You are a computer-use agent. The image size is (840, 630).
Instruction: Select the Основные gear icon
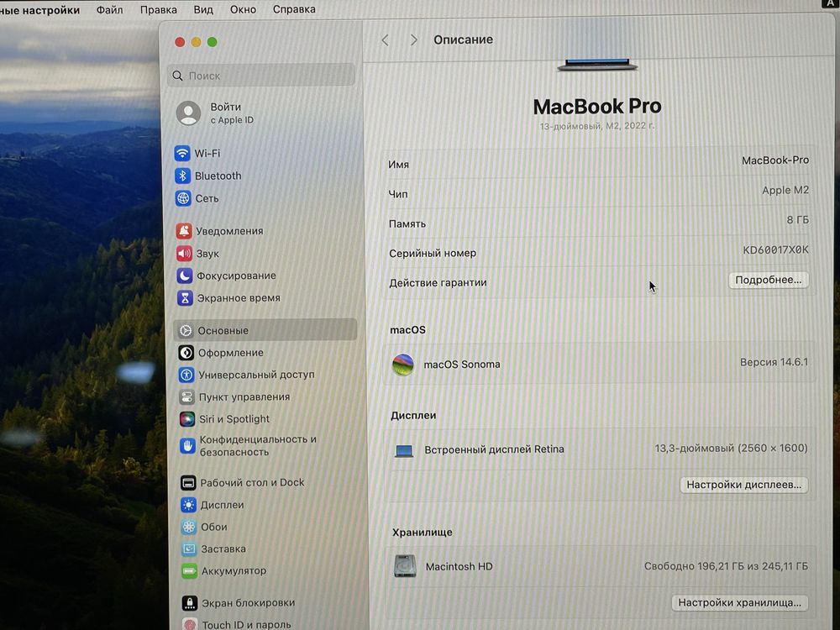click(x=186, y=330)
